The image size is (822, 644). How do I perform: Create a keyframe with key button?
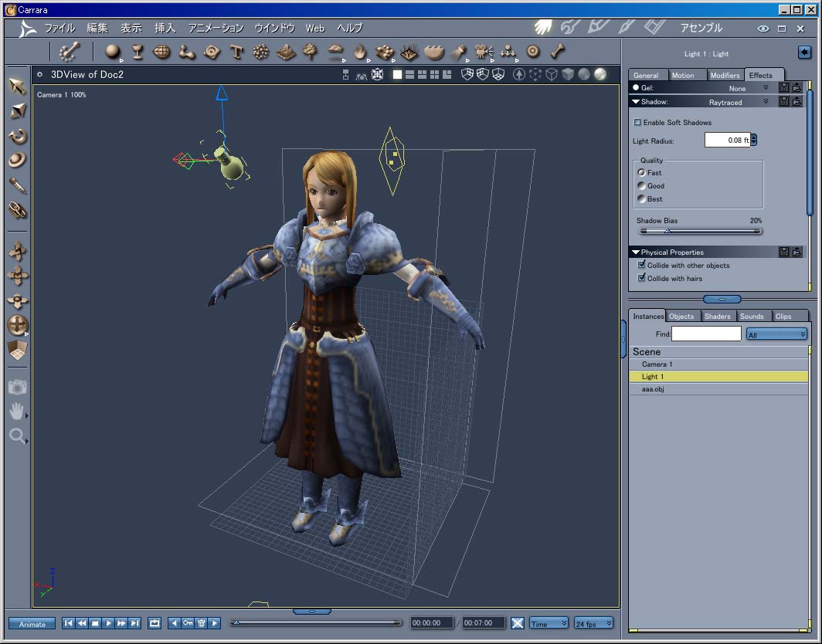[188, 623]
